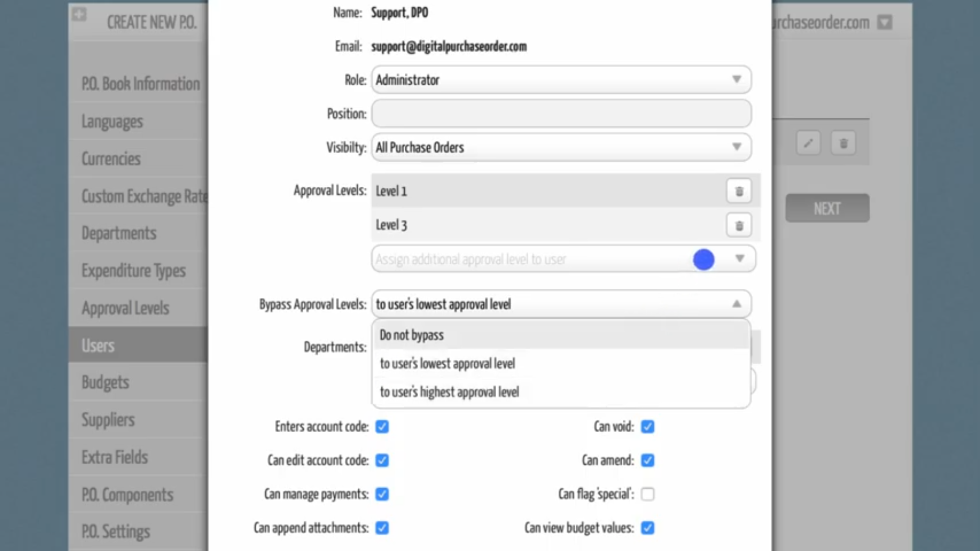This screenshot has width=980, height=551.
Task: Click the NEXT button
Action: [x=827, y=208]
